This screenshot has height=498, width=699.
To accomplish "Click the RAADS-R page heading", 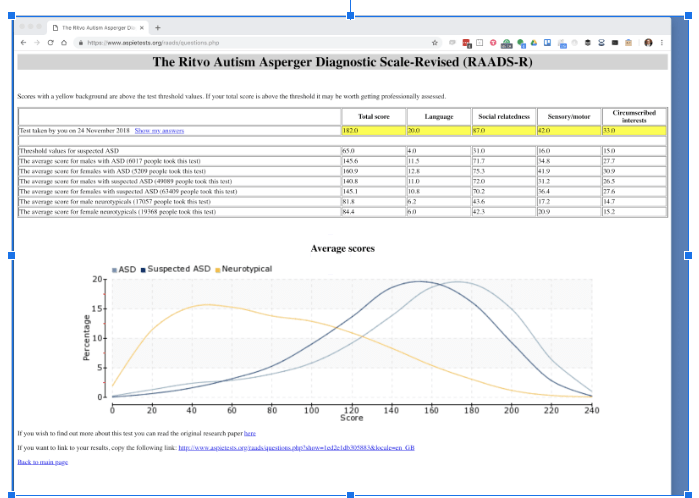I will (x=342, y=62).
